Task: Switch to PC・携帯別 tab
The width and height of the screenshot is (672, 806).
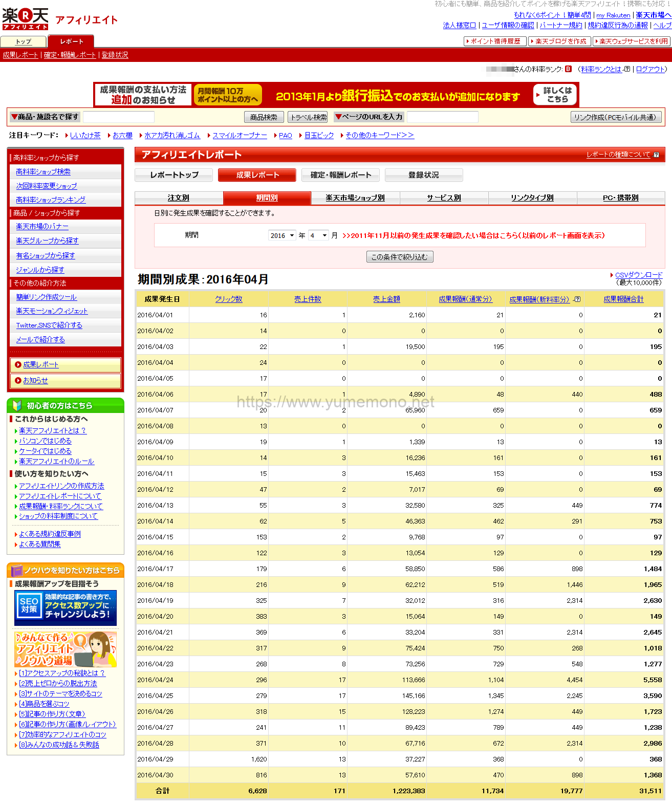Action: (621, 198)
